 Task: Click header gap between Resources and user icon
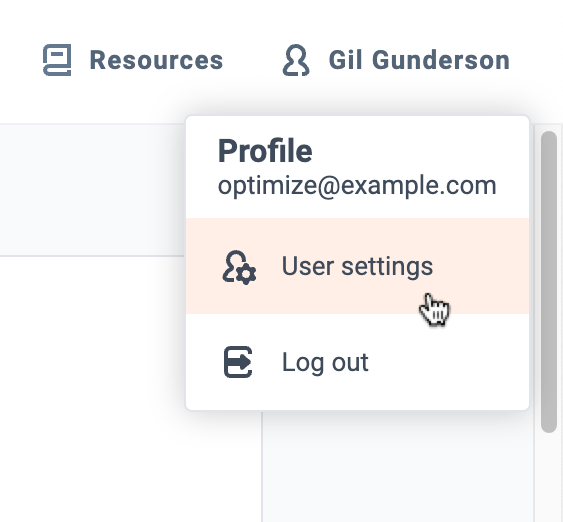tap(253, 60)
